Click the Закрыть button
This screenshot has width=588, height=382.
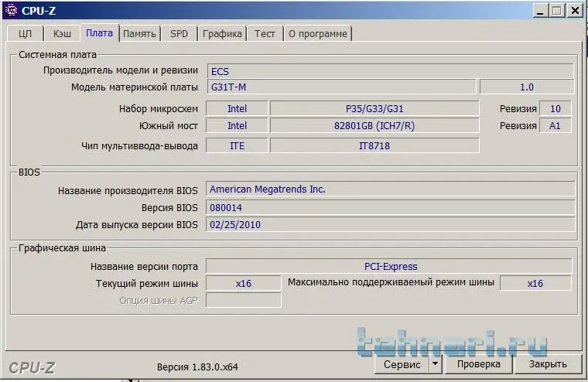(x=548, y=364)
